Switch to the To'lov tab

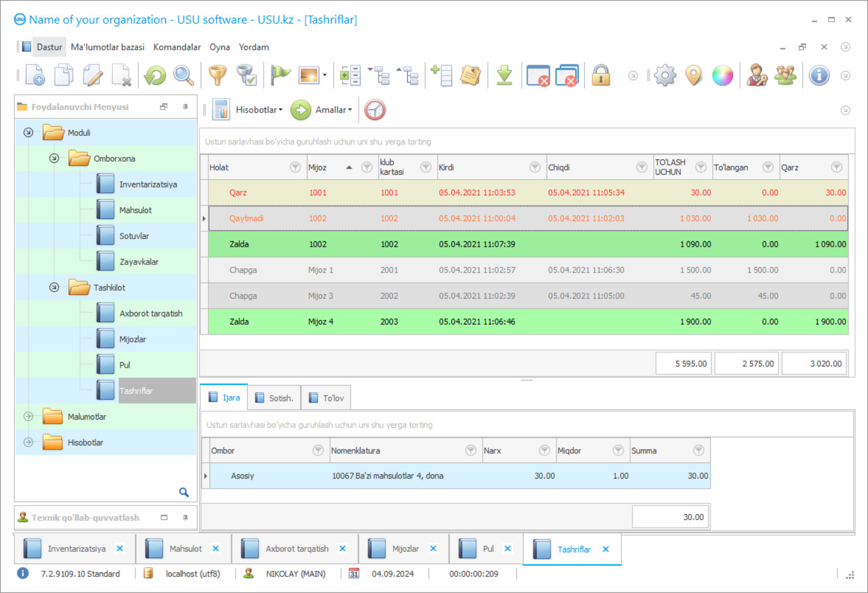point(326,398)
